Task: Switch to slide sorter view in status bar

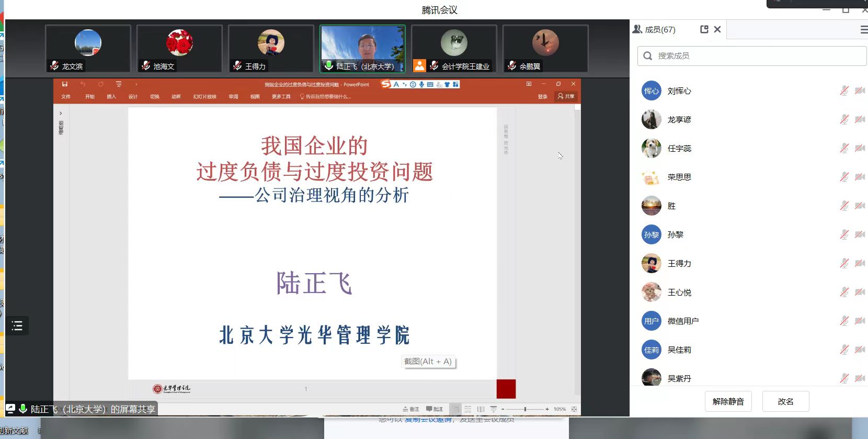Action: coord(468,409)
